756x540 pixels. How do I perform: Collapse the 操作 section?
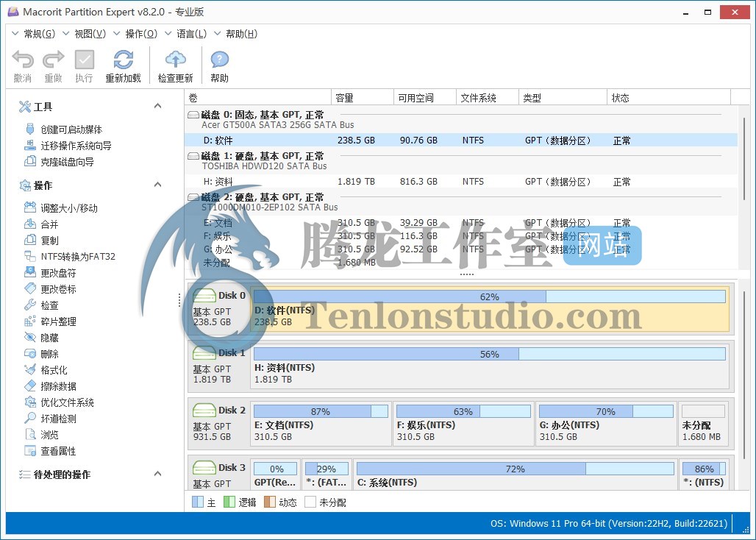tap(157, 185)
